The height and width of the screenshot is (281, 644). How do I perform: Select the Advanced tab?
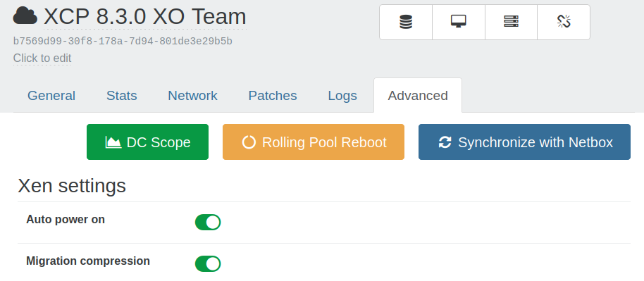[418, 95]
